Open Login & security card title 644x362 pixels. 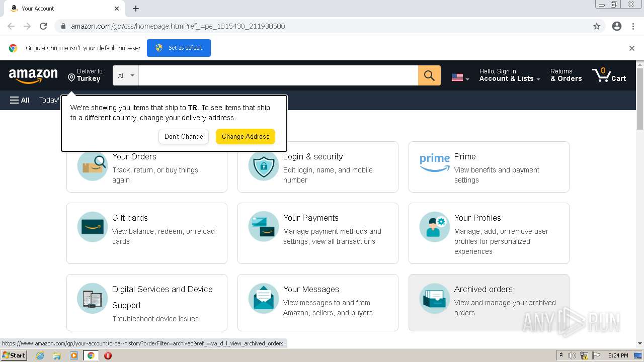pyautogui.click(x=313, y=156)
